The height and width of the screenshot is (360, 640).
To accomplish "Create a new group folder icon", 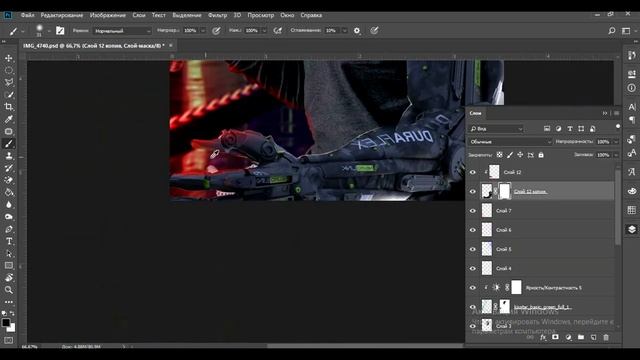I will tap(581, 337).
